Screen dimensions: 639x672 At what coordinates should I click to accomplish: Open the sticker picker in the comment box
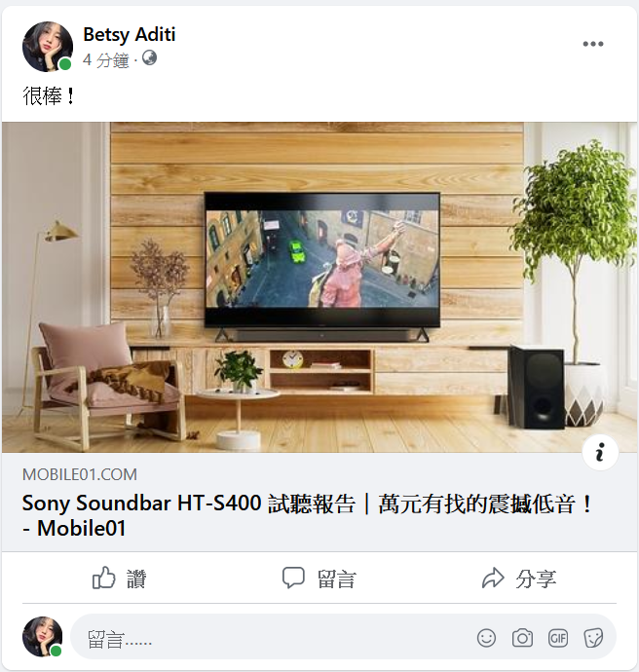[593, 638]
